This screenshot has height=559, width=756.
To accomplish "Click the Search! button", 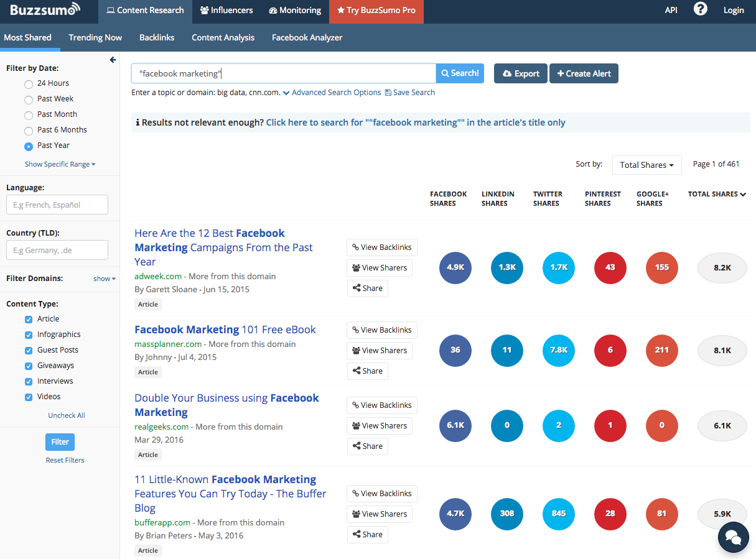I will click(460, 73).
